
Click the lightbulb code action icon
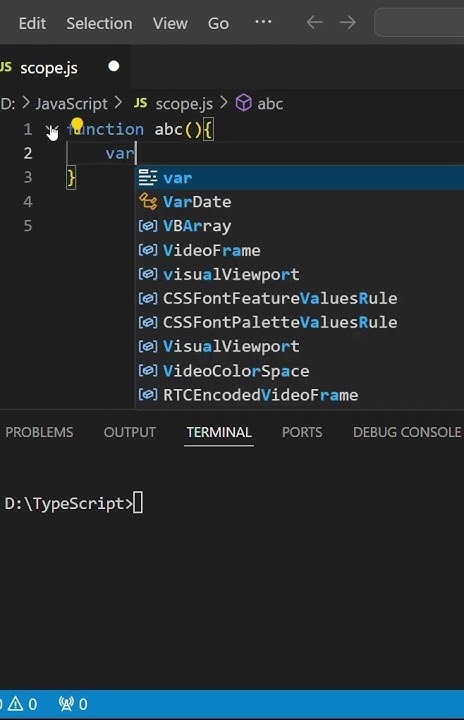click(x=77, y=124)
